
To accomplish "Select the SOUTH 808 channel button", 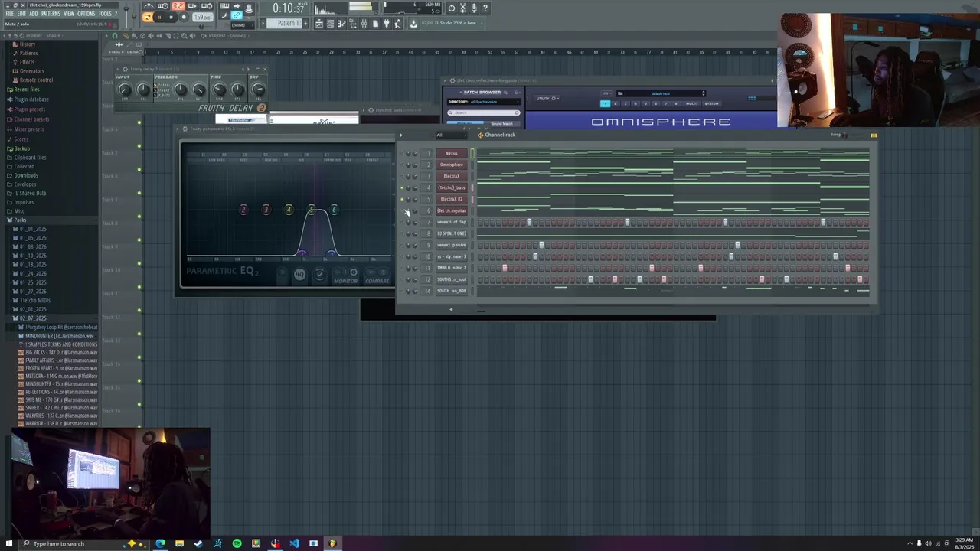I will pyautogui.click(x=452, y=291).
